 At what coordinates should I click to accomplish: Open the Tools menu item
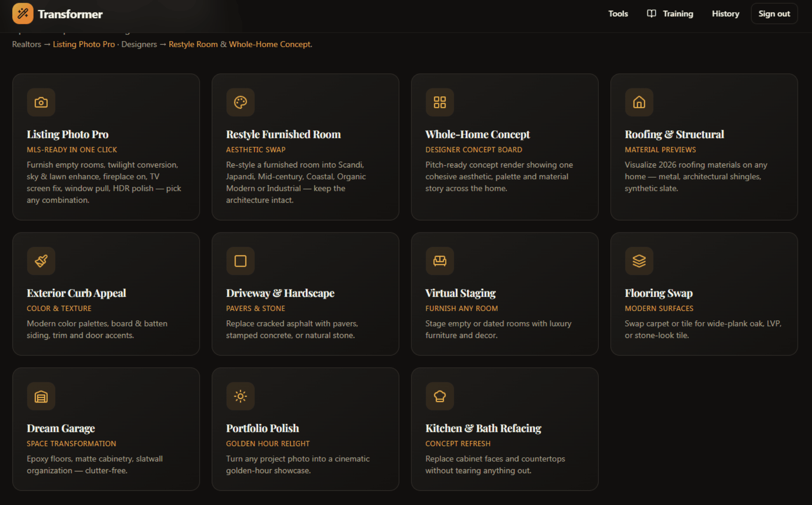[618, 14]
